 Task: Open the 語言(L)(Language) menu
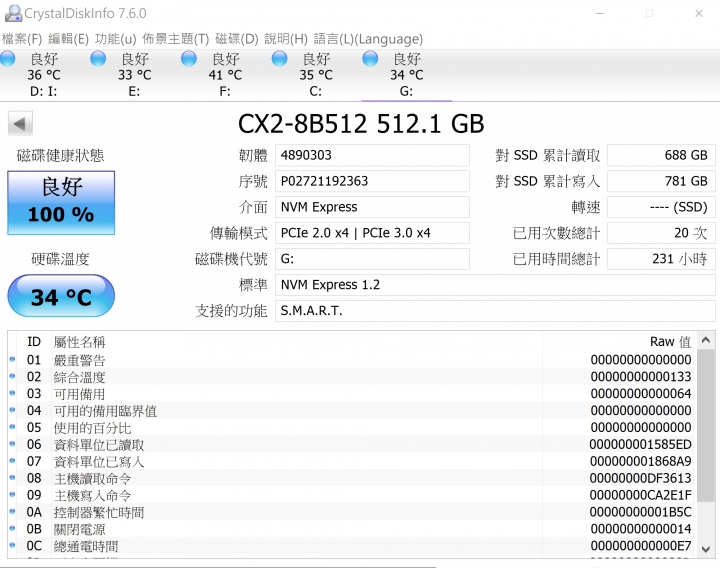tap(368, 39)
